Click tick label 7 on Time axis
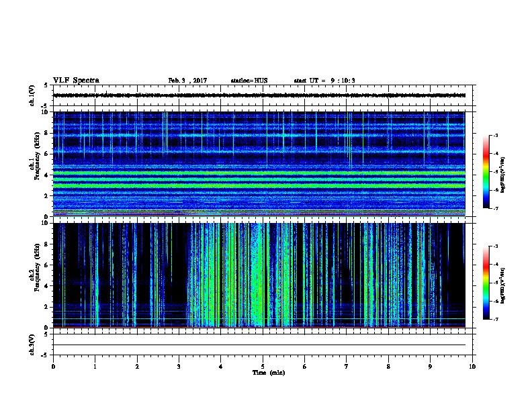Viewport: 532px width, 411px height. pyautogui.click(x=347, y=367)
